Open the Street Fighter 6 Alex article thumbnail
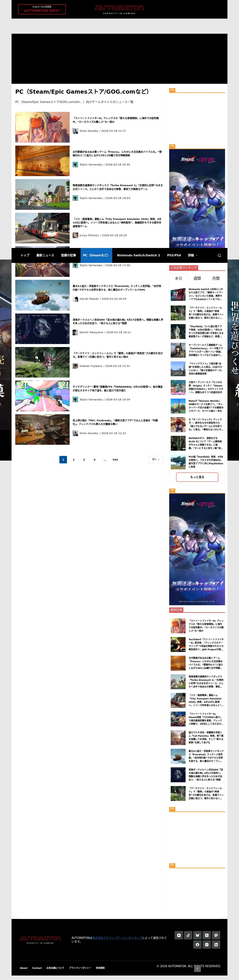 [x=42, y=127]
